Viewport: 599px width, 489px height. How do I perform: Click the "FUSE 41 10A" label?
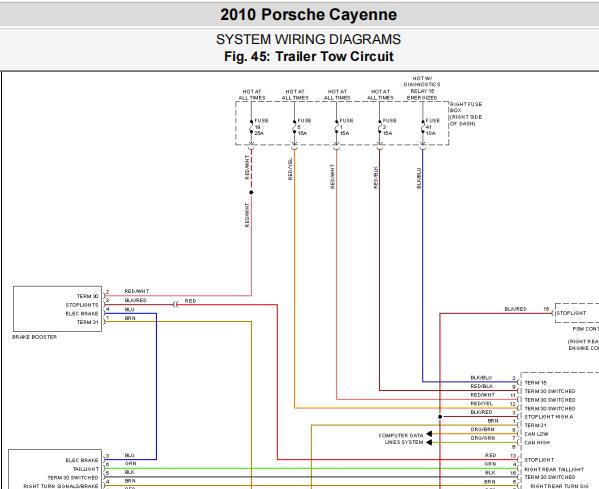pos(433,127)
